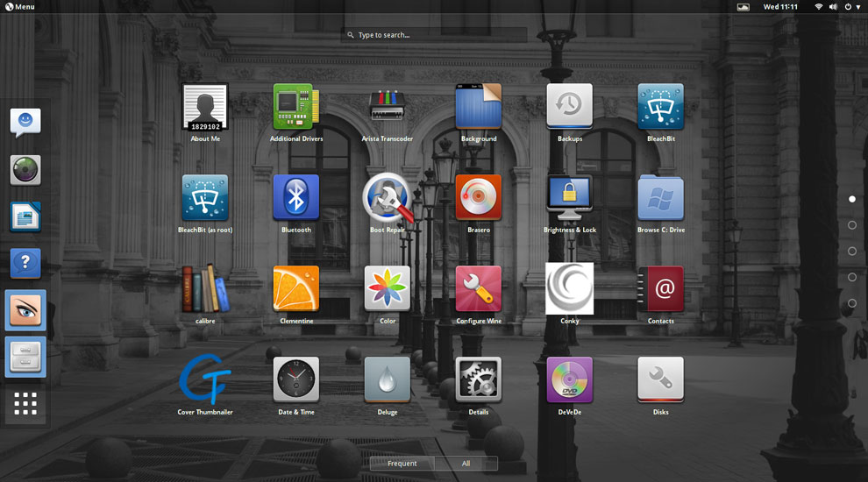Open the Menu in the top bar

click(20, 7)
